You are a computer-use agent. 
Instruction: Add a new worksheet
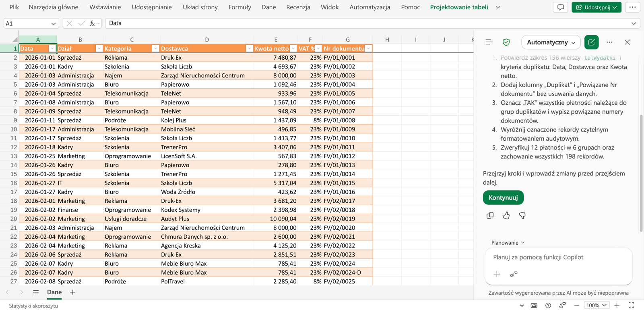click(72, 292)
